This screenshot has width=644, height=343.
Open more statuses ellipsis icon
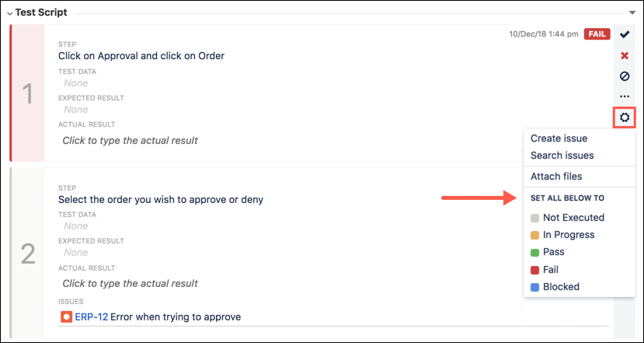(x=625, y=96)
